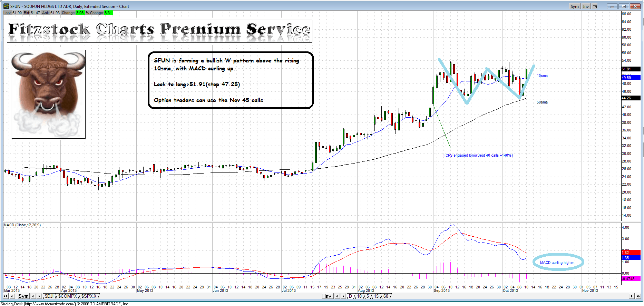Open the $COMPX symbol tab

pos(67,296)
